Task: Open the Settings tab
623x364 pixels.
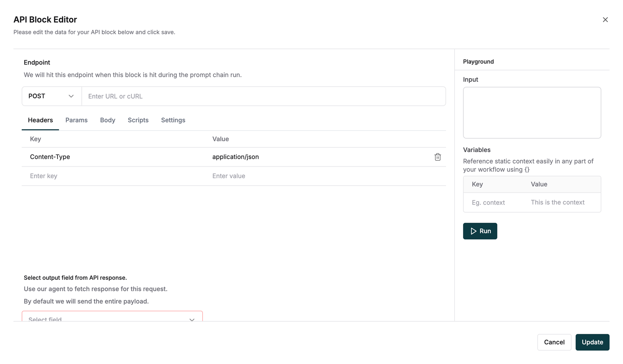Action: pos(173,120)
